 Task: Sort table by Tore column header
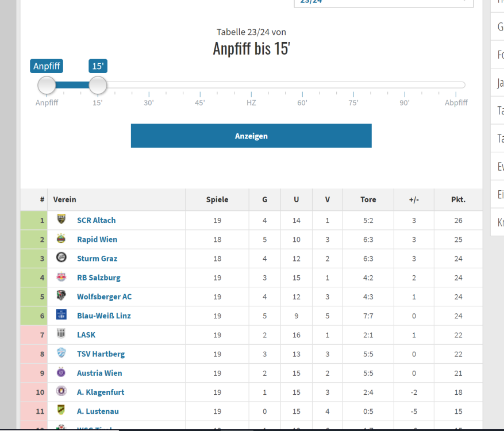click(x=368, y=199)
